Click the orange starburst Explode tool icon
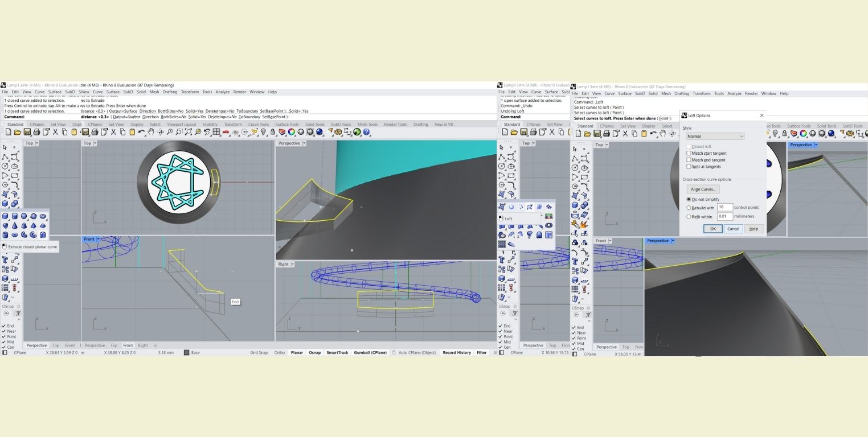This screenshot has width=868, height=437. pos(584,224)
